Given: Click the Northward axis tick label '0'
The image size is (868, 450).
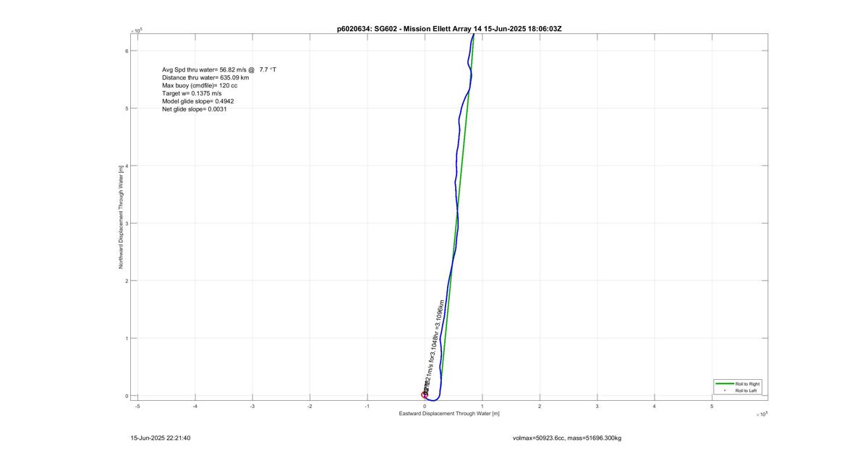Looking at the screenshot, I should (x=127, y=396).
